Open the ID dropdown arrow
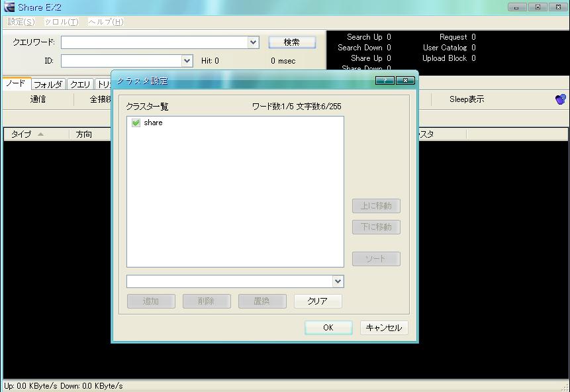The height and width of the screenshot is (392, 570). 187,61
